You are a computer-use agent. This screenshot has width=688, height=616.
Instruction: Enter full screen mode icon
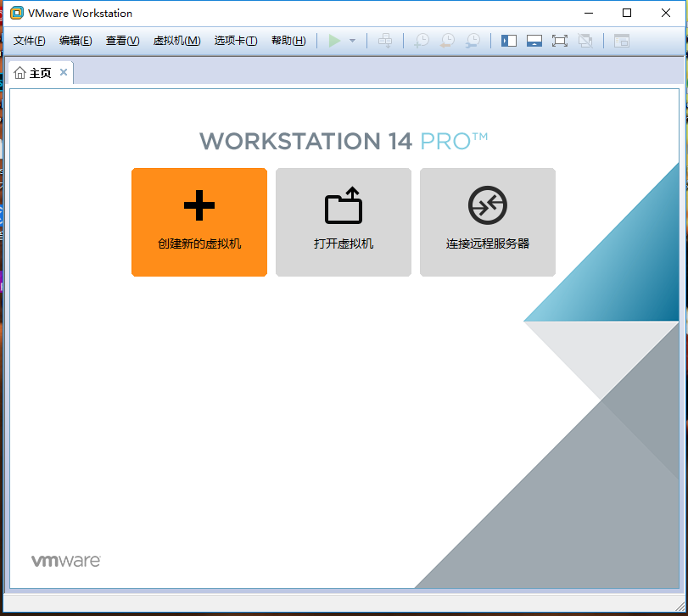coord(559,41)
